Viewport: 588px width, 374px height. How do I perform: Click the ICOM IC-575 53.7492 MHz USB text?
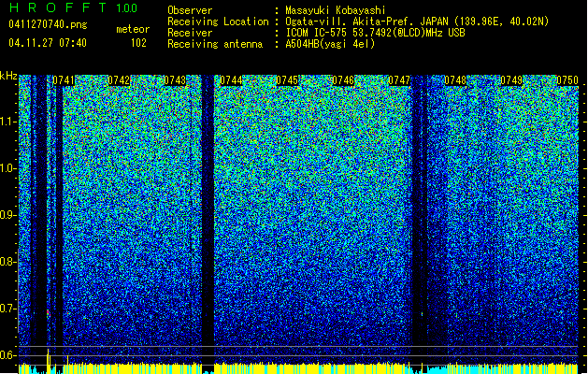[376, 33]
